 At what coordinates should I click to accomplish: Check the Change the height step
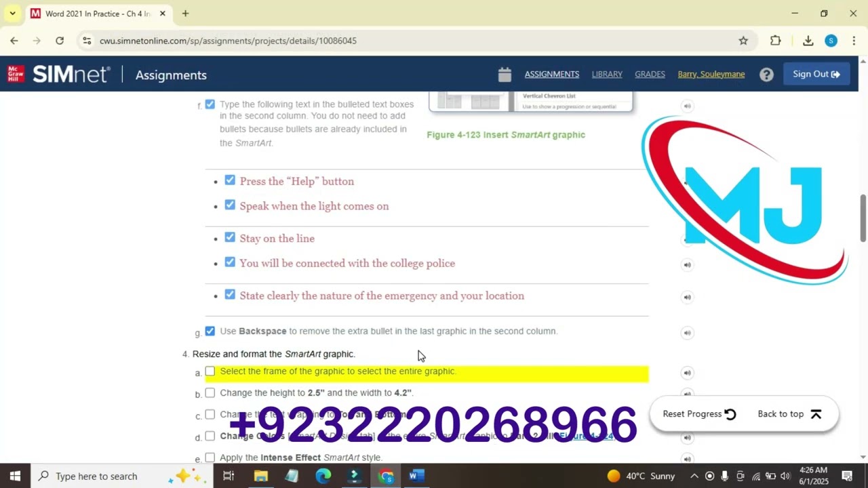pyautogui.click(x=210, y=393)
